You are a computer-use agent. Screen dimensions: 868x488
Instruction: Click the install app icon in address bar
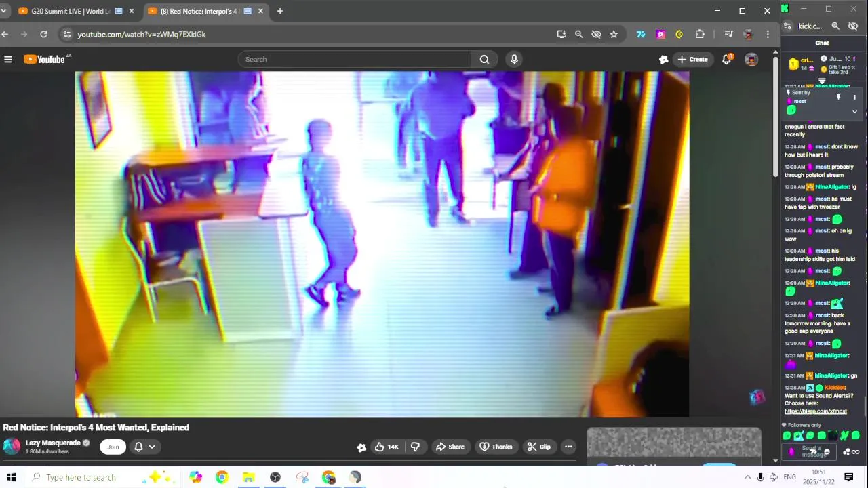pyautogui.click(x=561, y=34)
